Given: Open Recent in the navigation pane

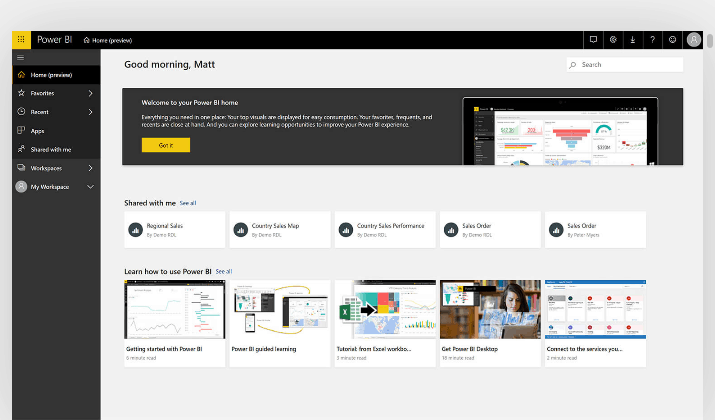Looking at the screenshot, I should 56,112.
